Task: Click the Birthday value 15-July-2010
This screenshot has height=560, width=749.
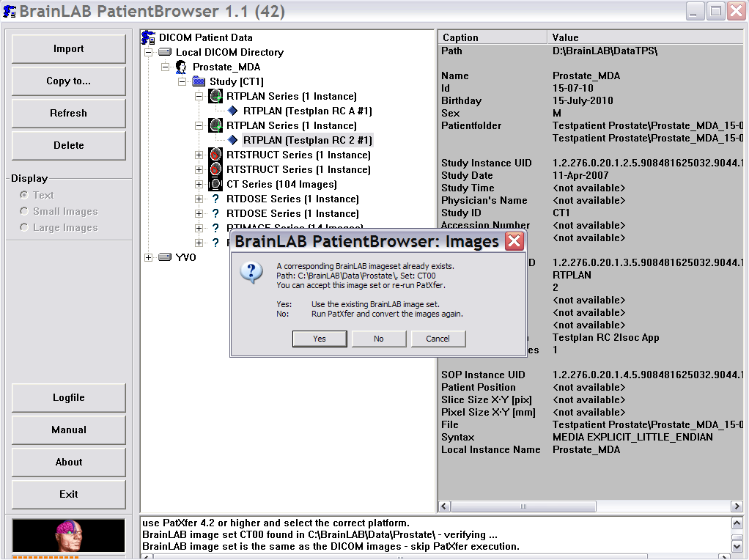Action: pyautogui.click(x=583, y=101)
